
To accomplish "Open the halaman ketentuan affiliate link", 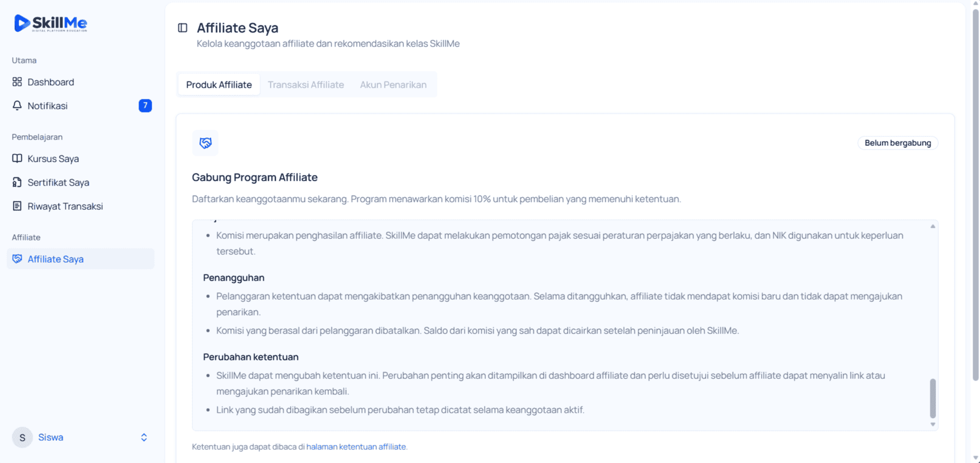I will 356,447.
